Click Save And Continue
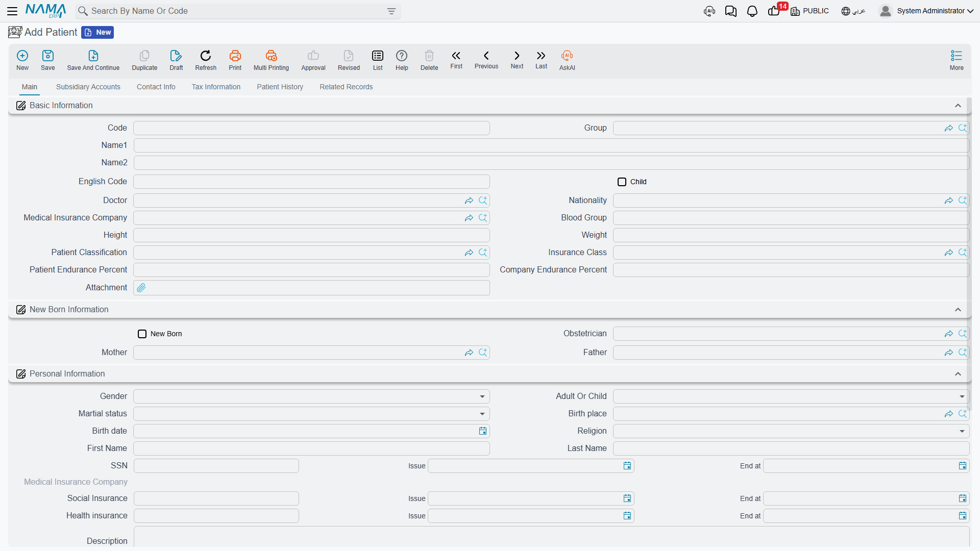Image resolution: width=980 pixels, height=551 pixels. click(x=93, y=60)
